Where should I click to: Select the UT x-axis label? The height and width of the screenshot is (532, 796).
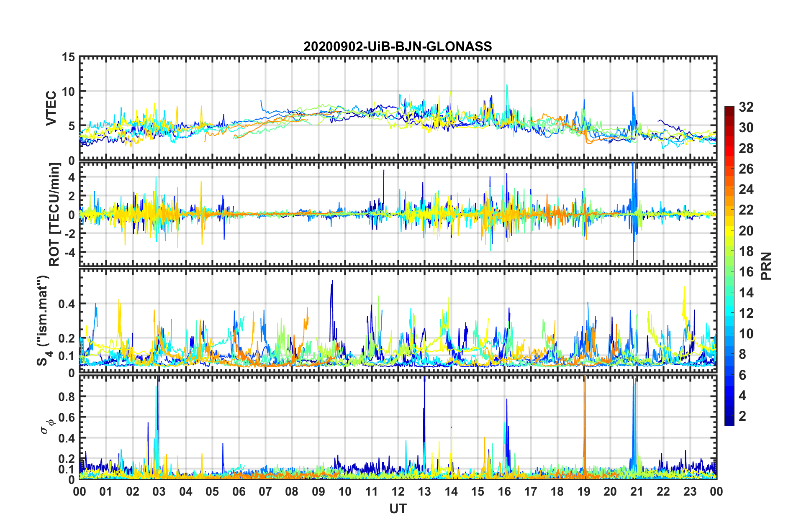[x=398, y=509]
